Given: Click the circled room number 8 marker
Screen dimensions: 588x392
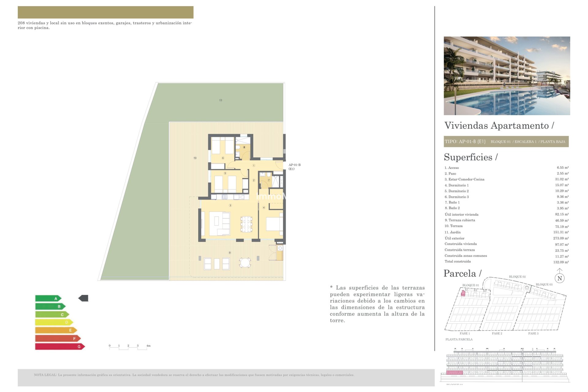Looking at the screenshot, I should point(244,147).
